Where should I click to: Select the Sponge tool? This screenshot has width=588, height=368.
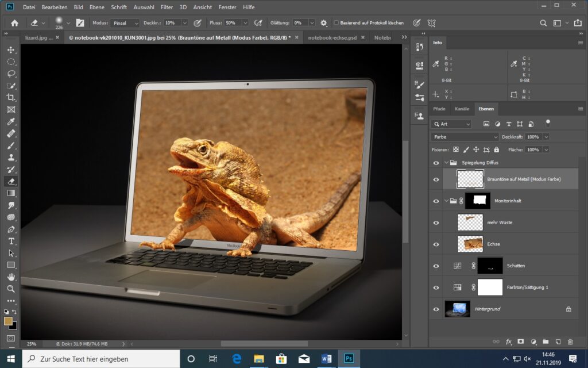tap(11, 217)
